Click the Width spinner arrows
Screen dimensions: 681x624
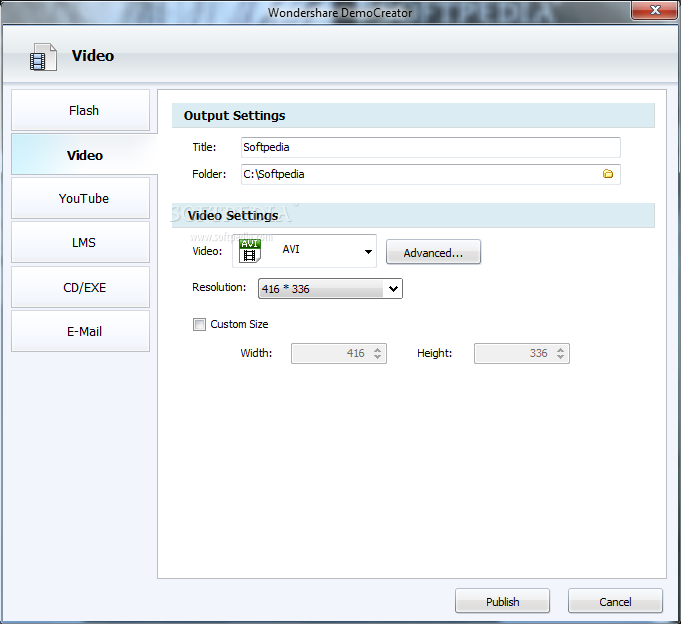point(377,353)
